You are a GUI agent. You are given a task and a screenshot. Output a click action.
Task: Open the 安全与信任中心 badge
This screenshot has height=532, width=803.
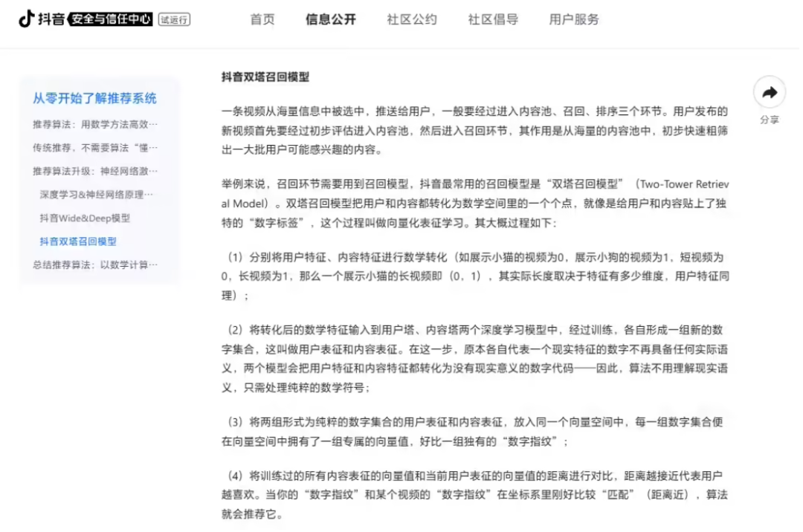pyautogui.click(x=111, y=19)
